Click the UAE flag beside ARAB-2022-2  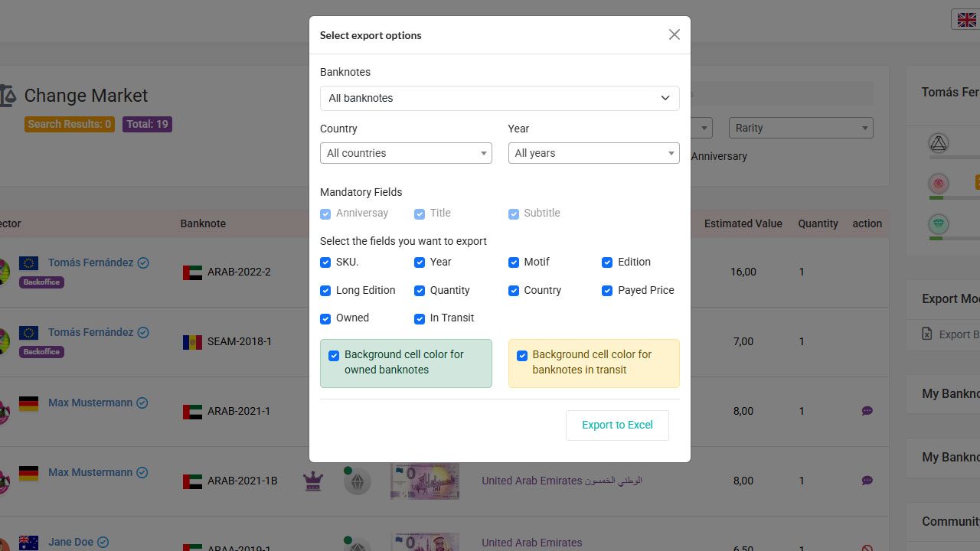(192, 272)
